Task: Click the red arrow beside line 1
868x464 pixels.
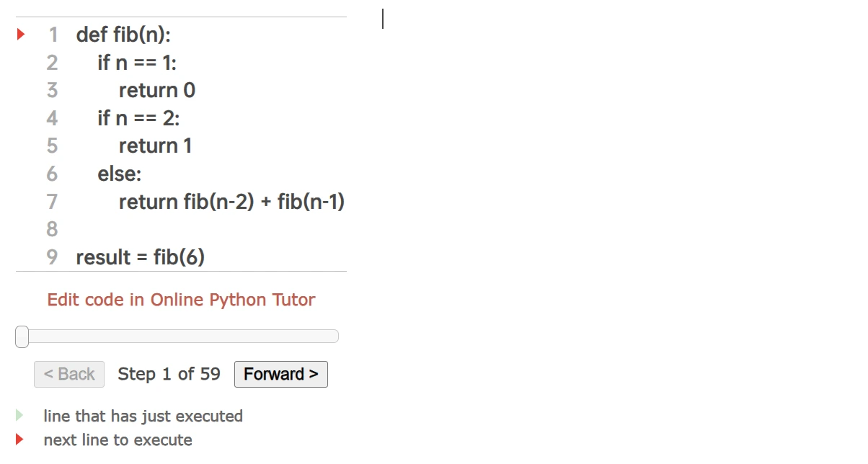Action: point(21,34)
